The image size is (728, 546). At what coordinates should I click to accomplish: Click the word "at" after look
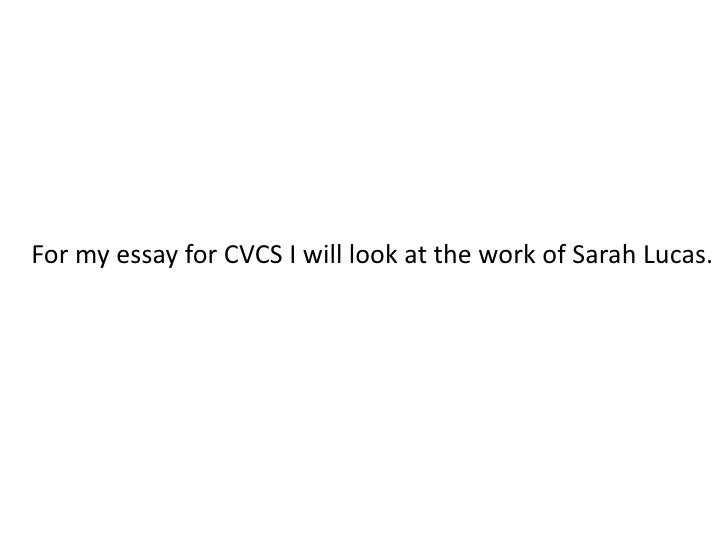[x=416, y=255]
